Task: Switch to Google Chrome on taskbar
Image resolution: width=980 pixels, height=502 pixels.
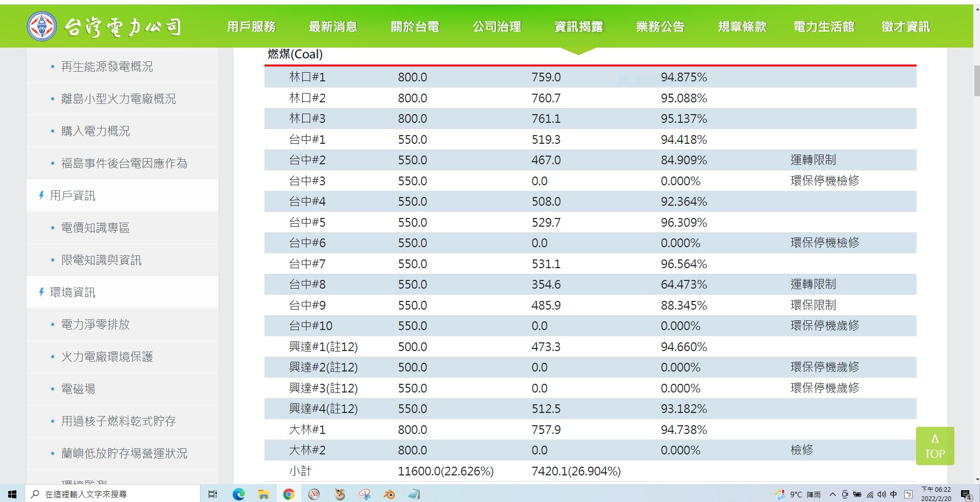Action: tap(288, 494)
